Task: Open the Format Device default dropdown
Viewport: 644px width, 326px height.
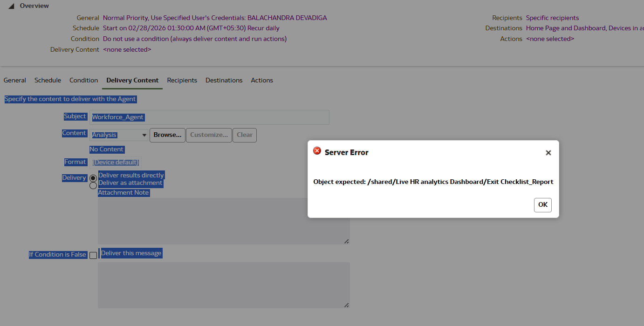Action: tap(116, 162)
